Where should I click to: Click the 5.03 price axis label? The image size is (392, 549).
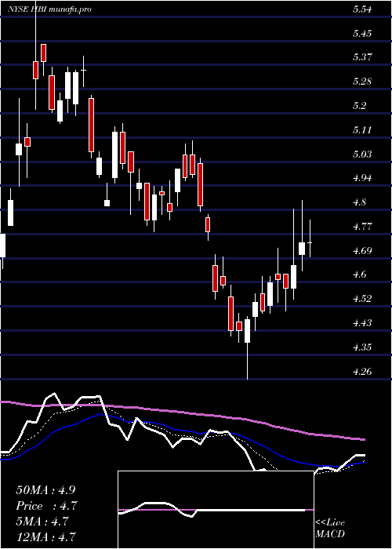click(362, 155)
